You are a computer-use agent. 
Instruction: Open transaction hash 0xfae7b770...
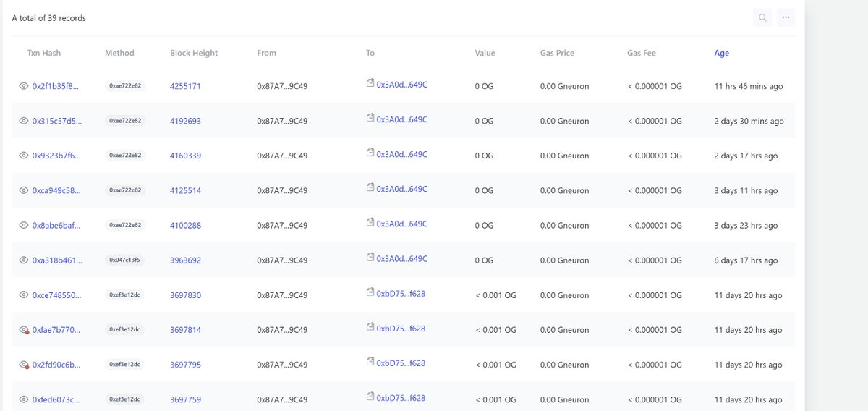click(x=56, y=330)
